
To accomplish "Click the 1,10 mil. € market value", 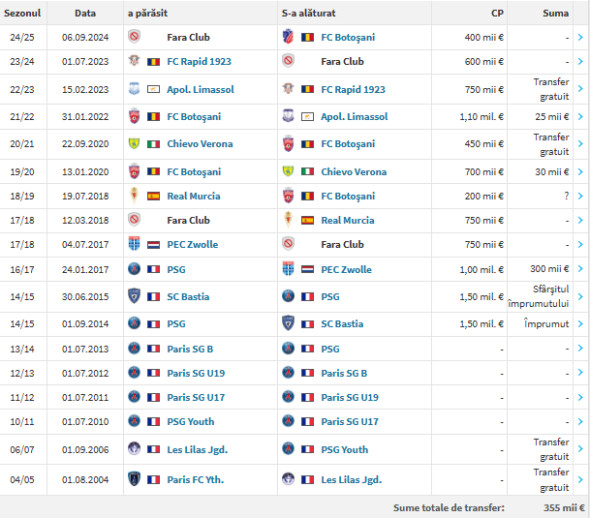I will coord(481,117).
